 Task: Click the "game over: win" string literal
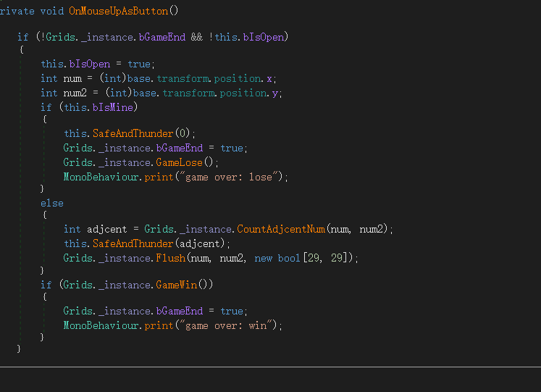[226, 325]
